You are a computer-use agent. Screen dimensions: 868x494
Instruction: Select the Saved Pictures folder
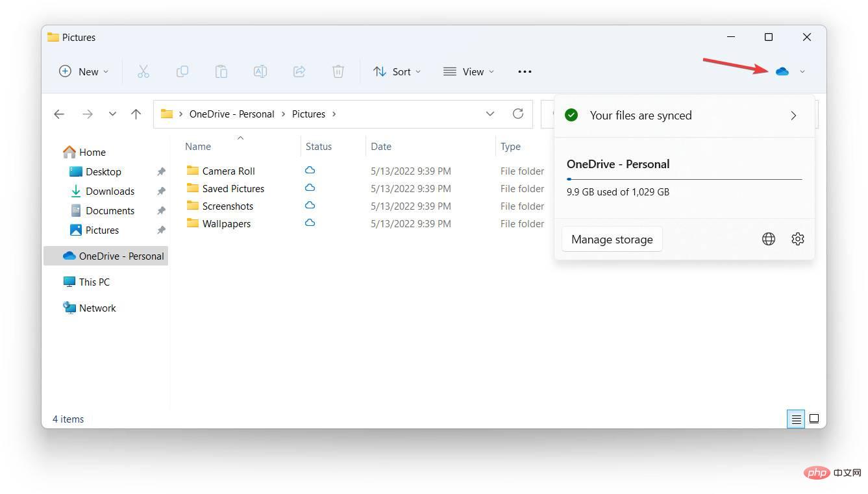click(225, 188)
